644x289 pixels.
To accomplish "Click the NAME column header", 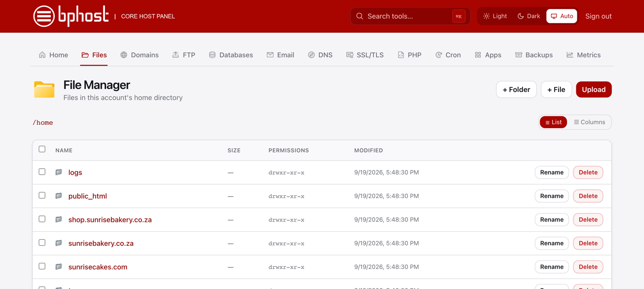I will coord(64,150).
